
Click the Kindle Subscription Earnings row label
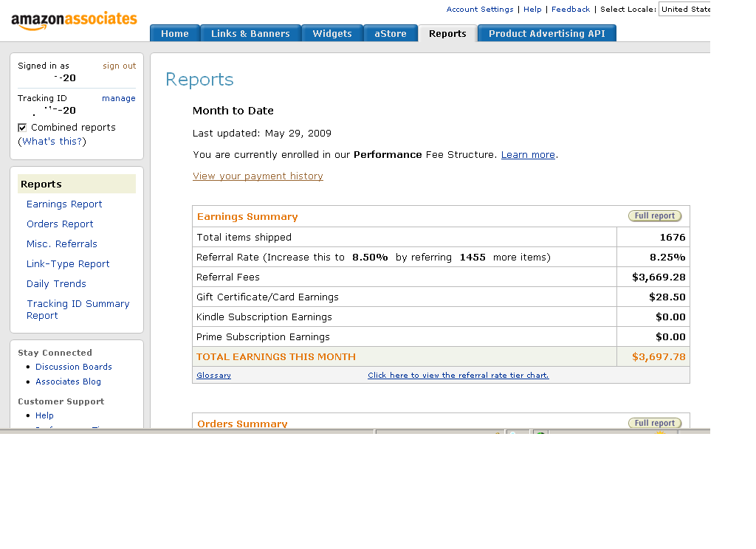click(x=264, y=317)
